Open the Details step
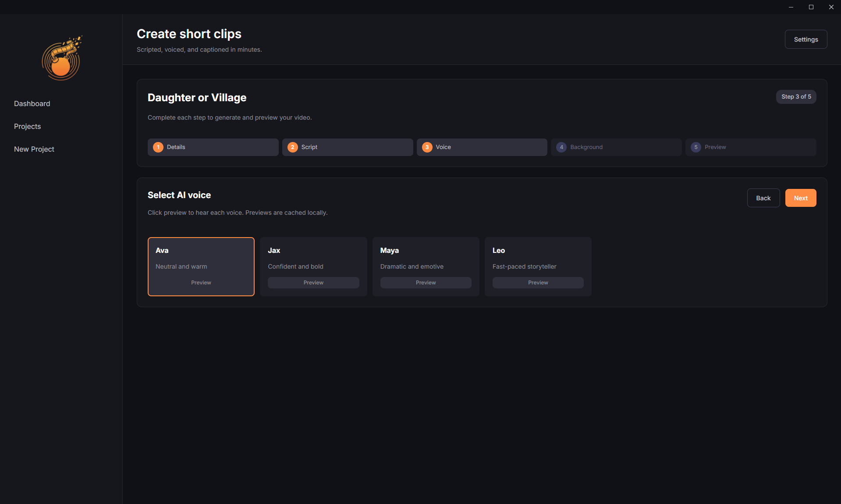The image size is (841, 504). (213, 147)
